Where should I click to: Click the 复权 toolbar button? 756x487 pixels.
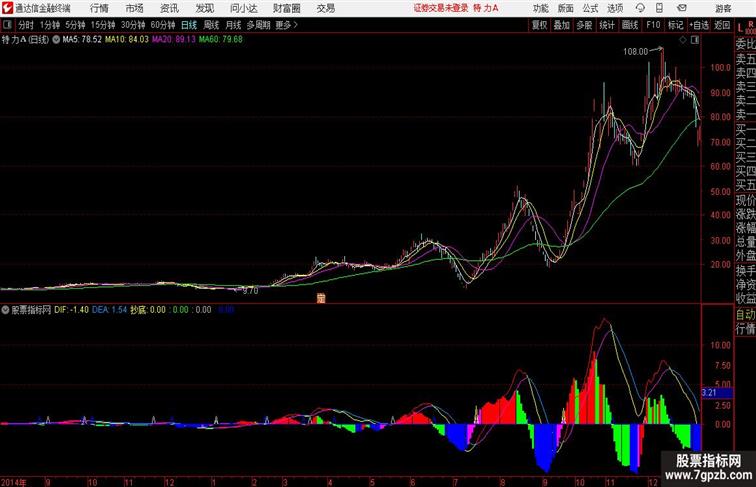[539, 25]
